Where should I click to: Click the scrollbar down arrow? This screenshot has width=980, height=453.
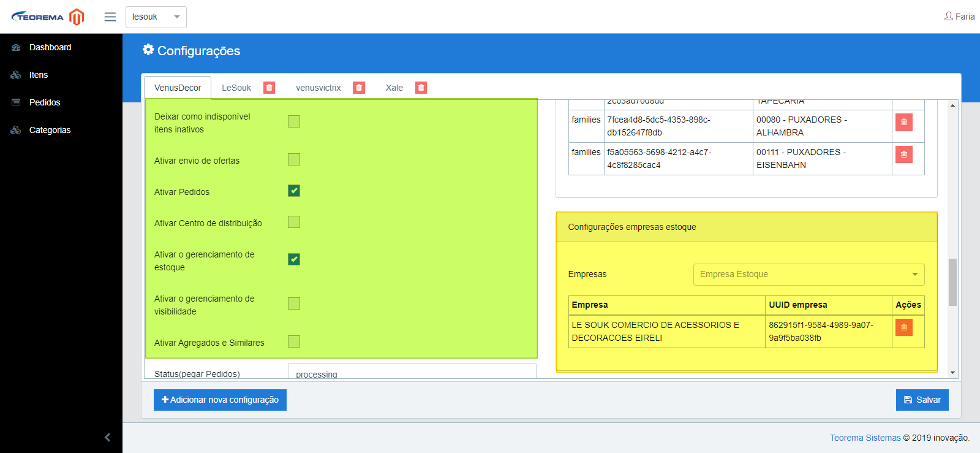[952, 373]
